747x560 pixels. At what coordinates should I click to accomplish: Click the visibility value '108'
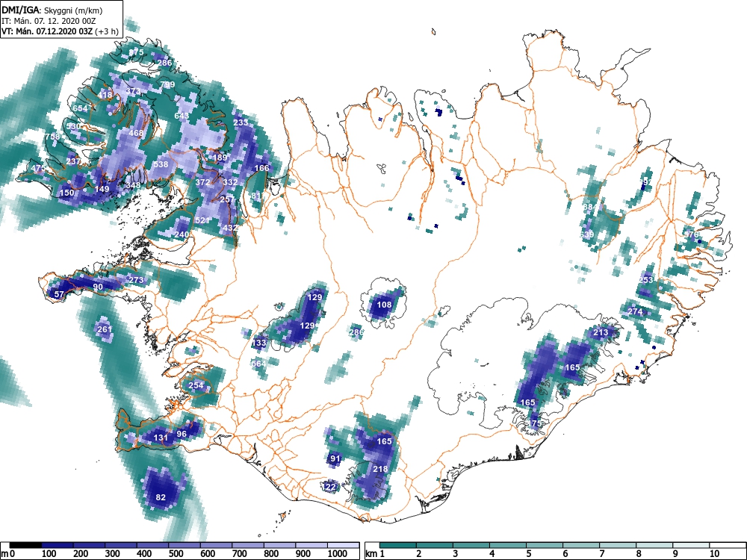384,305
